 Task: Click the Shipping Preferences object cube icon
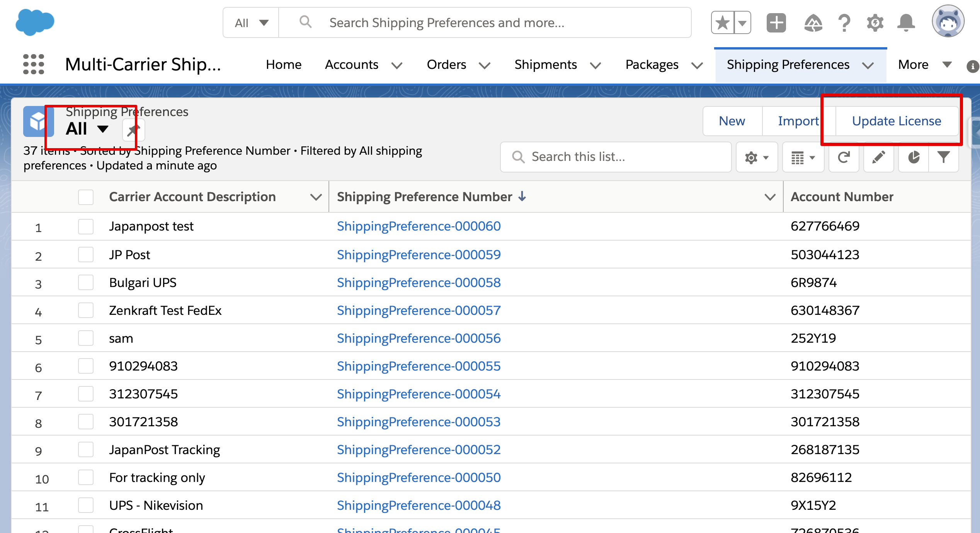pos(38,121)
